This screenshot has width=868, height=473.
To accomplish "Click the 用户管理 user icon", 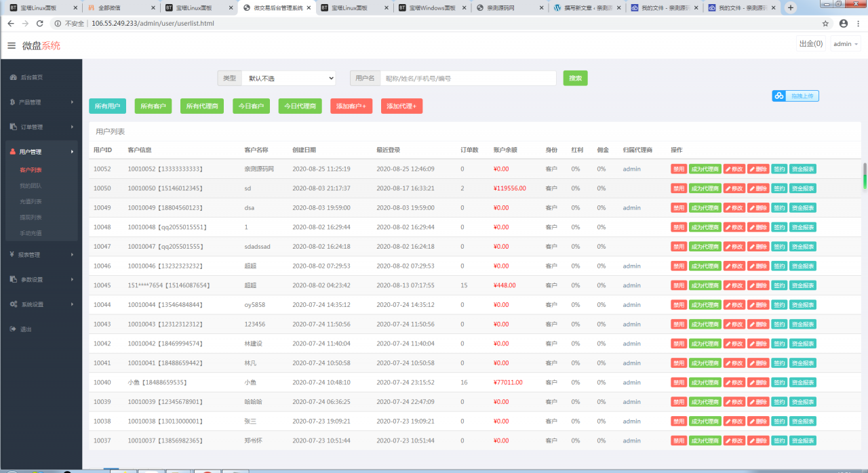I will (x=13, y=152).
